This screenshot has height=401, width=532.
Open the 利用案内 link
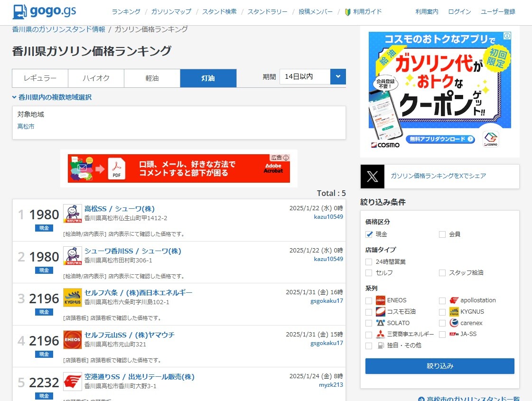tap(427, 12)
